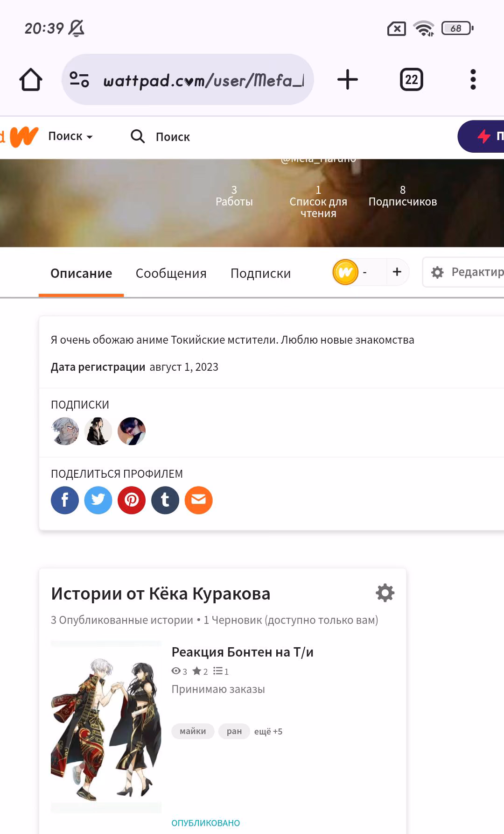
Task: Switch to the Подписки tab
Action: pyautogui.click(x=260, y=273)
